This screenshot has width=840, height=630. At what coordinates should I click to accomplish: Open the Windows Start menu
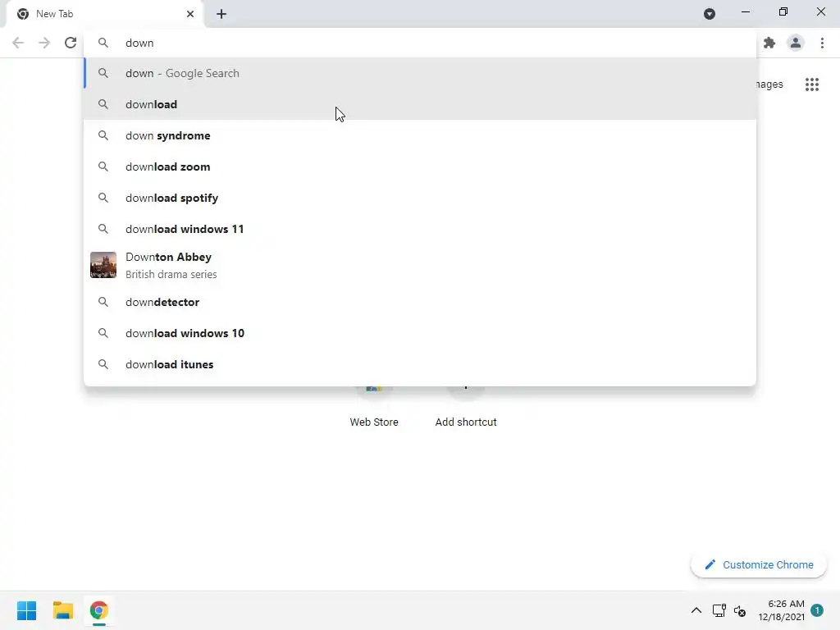point(27,610)
